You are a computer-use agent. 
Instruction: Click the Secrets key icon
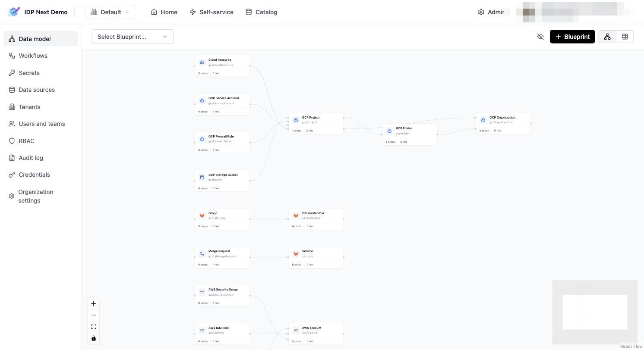click(12, 73)
